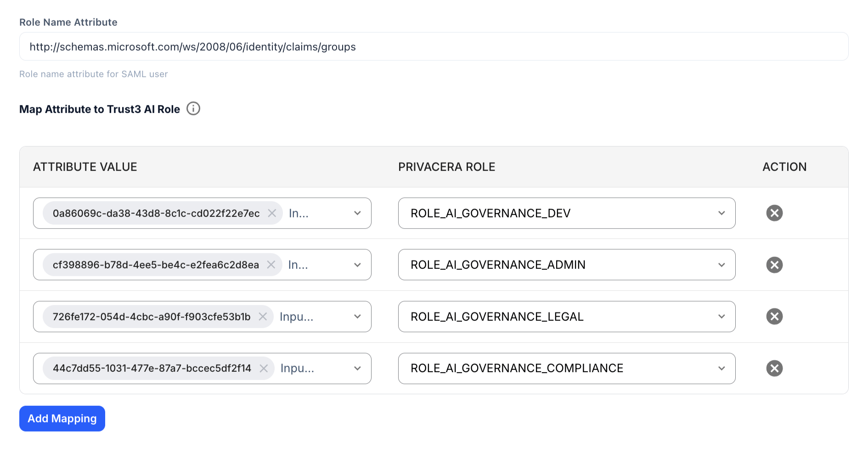Open the ROLE_AI_GOVERNANCE_ADMIN role dropdown

(567, 265)
